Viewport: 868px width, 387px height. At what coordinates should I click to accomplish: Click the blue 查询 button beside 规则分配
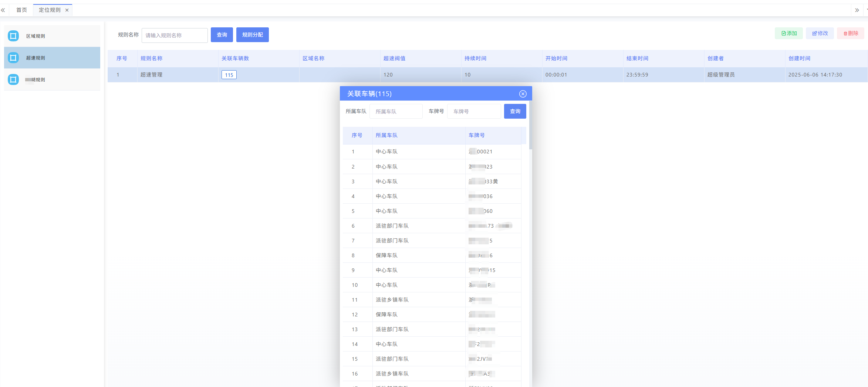pos(222,35)
